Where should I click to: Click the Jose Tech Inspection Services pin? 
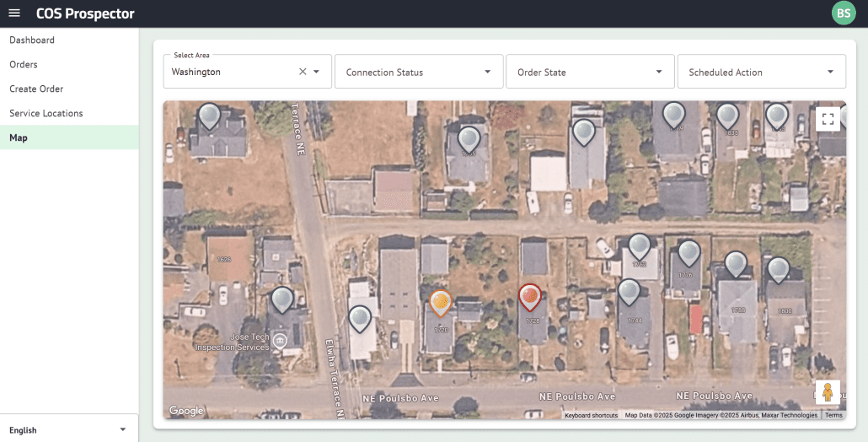280,340
